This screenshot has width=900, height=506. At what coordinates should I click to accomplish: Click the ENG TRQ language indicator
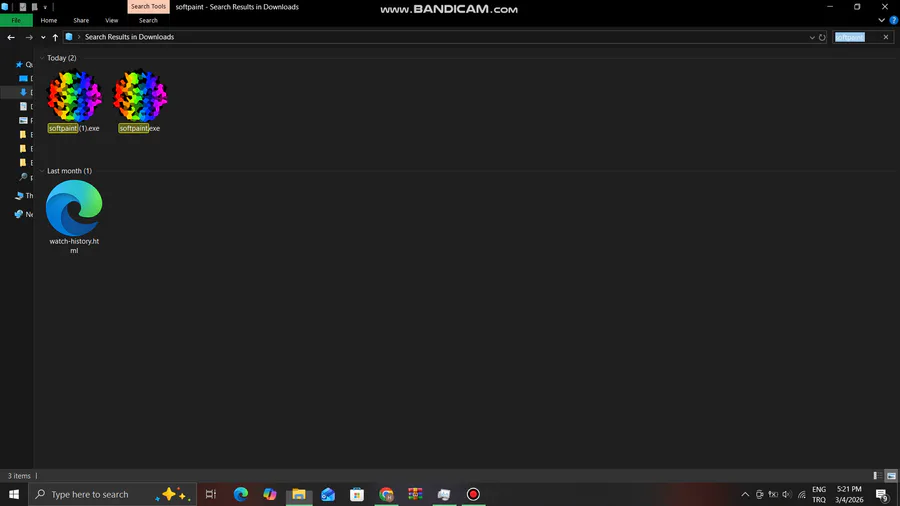[x=819, y=494]
